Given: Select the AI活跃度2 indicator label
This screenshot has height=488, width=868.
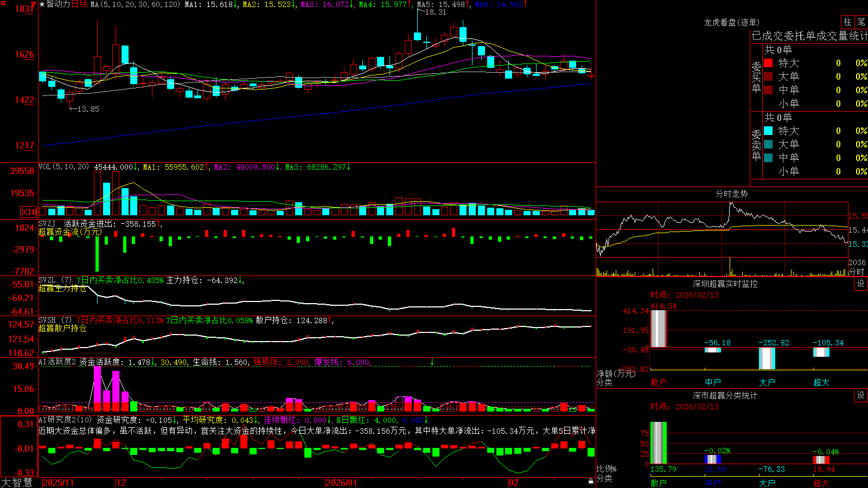Looking at the screenshot, I should pyautogui.click(x=58, y=362).
